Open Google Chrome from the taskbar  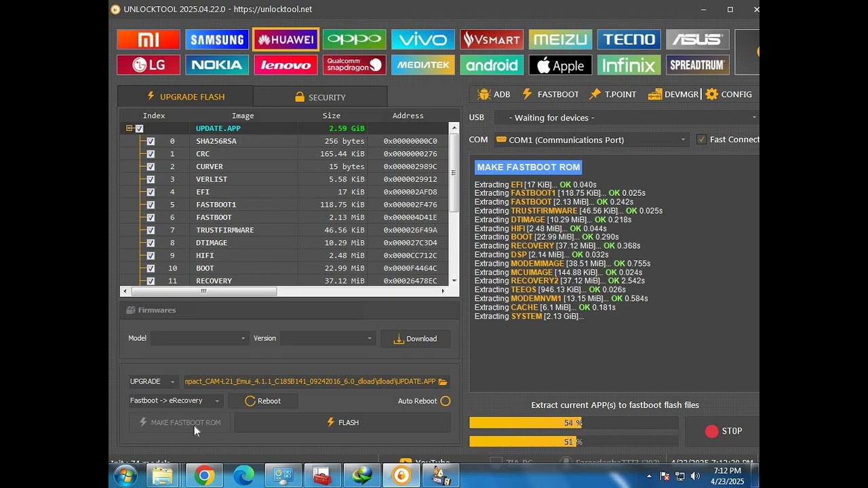[x=204, y=476]
